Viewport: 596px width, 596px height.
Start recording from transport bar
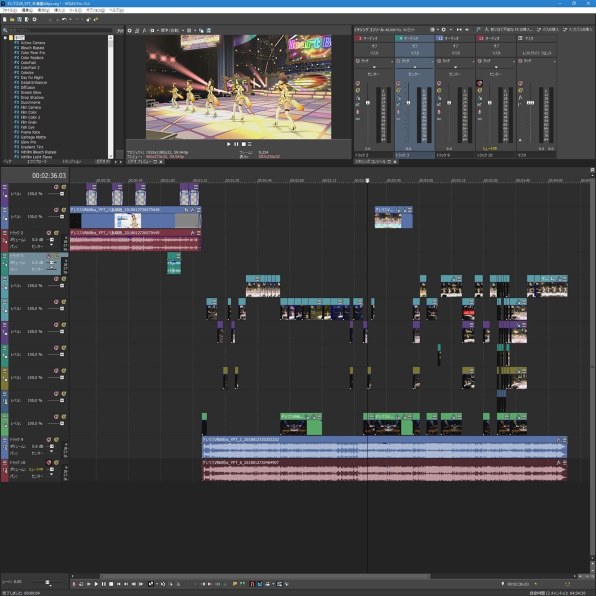74,584
